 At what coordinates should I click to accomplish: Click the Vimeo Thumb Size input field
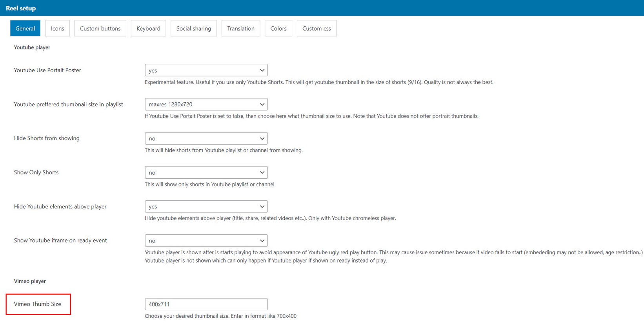click(206, 304)
